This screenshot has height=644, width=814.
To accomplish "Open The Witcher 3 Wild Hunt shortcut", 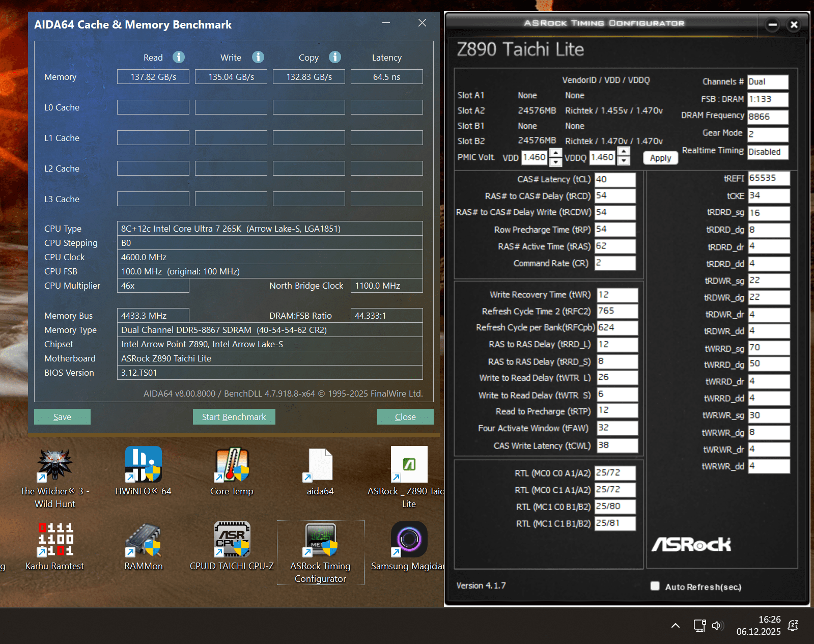I will [55, 478].
